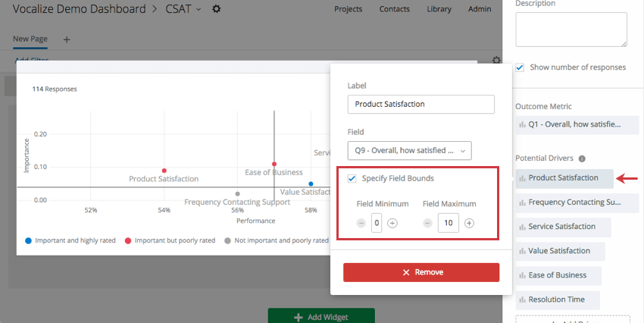Viewport: 644px width, 323px height.
Task: Open the Projects menu
Action: (348, 9)
